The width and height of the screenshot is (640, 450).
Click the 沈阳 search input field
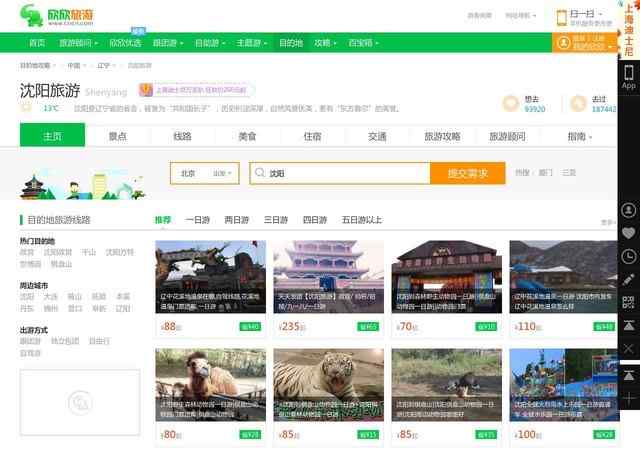click(340, 173)
